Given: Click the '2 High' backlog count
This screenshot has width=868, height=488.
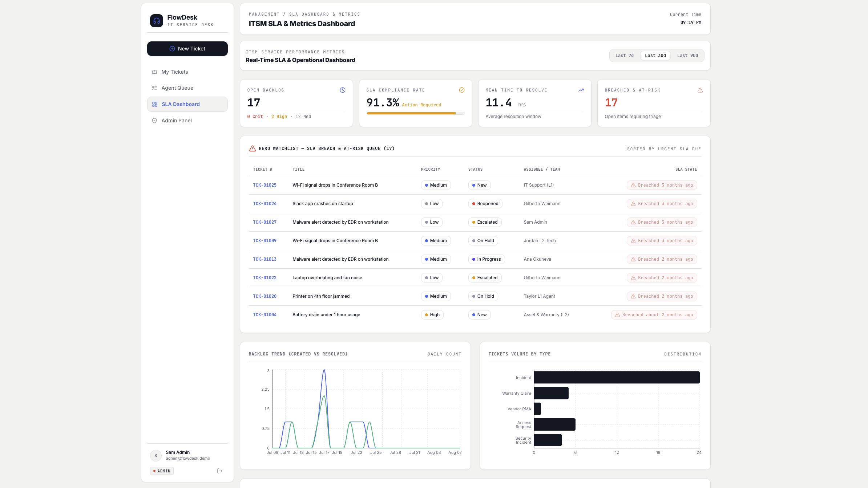Looking at the screenshot, I should click(279, 117).
